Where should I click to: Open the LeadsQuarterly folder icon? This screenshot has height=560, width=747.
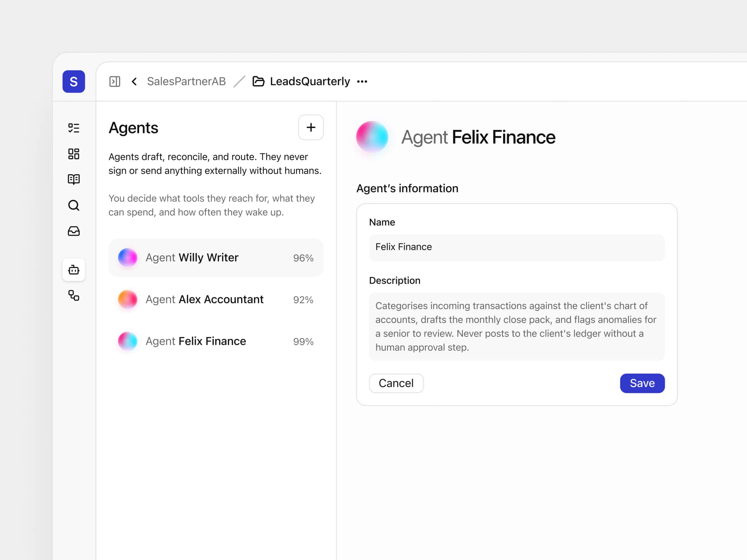pyautogui.click(x=258, y=81)
